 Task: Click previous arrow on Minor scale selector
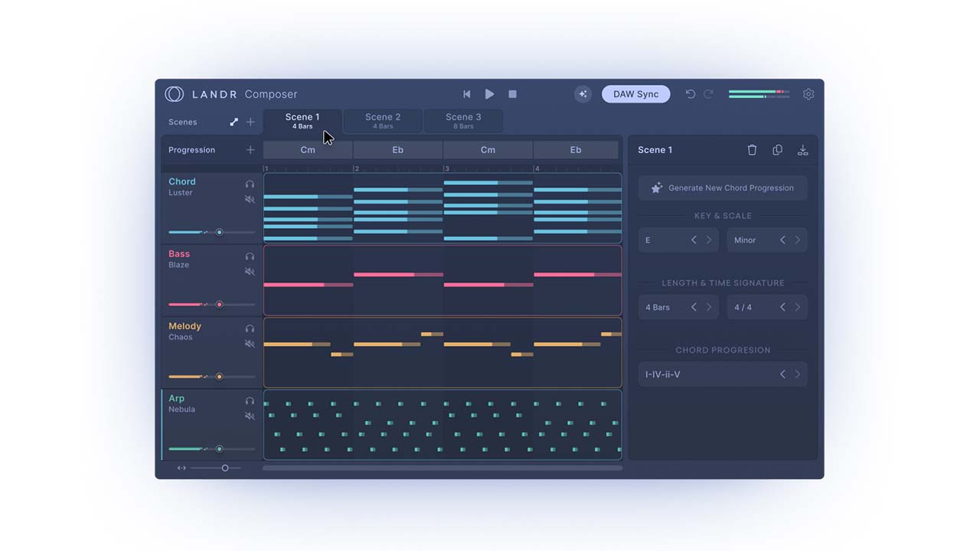coord(782,240)
